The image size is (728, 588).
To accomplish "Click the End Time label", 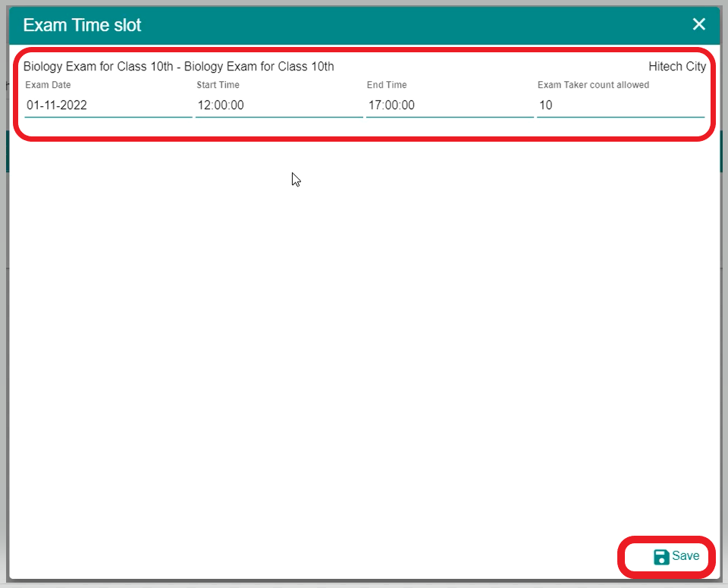I will [387, 85].
